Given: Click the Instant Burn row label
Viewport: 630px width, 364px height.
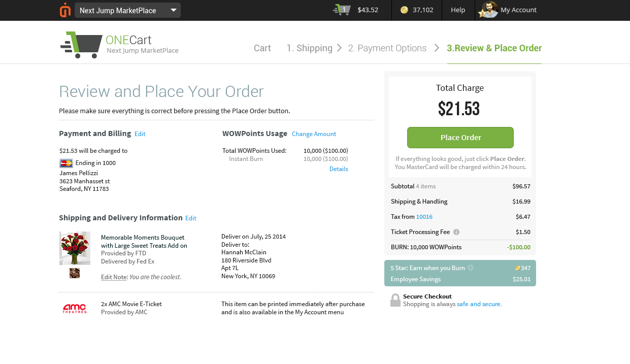Looking at the screenshot, I should [x=246, y=159].
